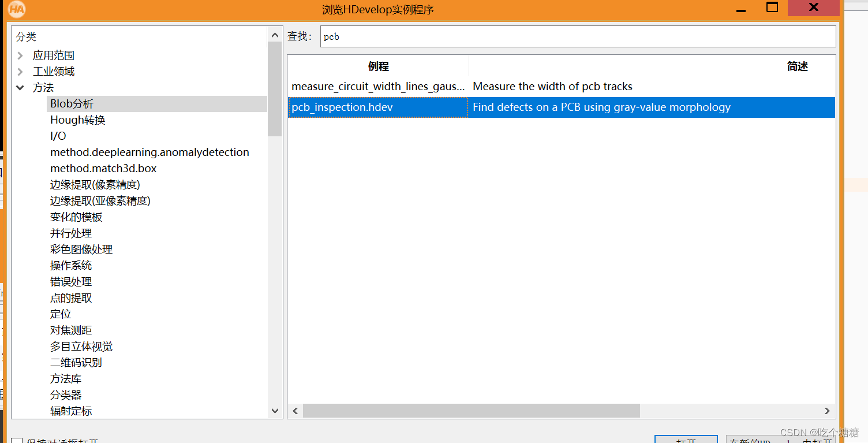Image resolution: width=868 pixels, height=443 pixels.
Task: Click the 分类 tree header
Action: [x=26, y=37]
